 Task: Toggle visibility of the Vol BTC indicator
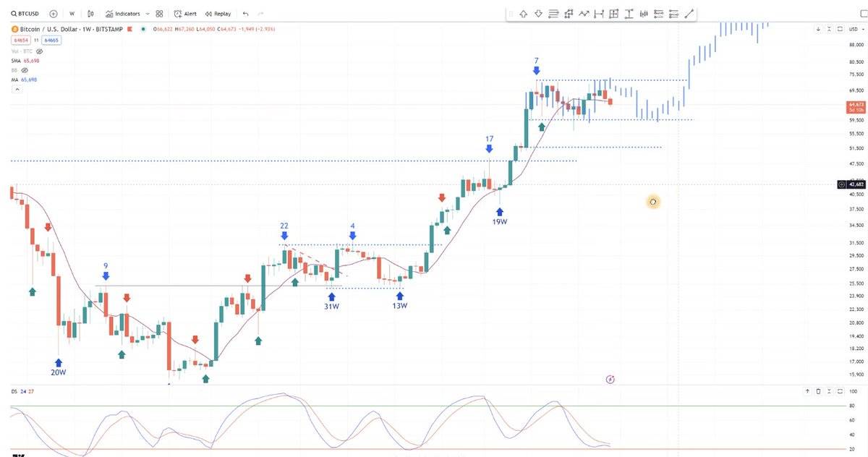click(40, 52)
